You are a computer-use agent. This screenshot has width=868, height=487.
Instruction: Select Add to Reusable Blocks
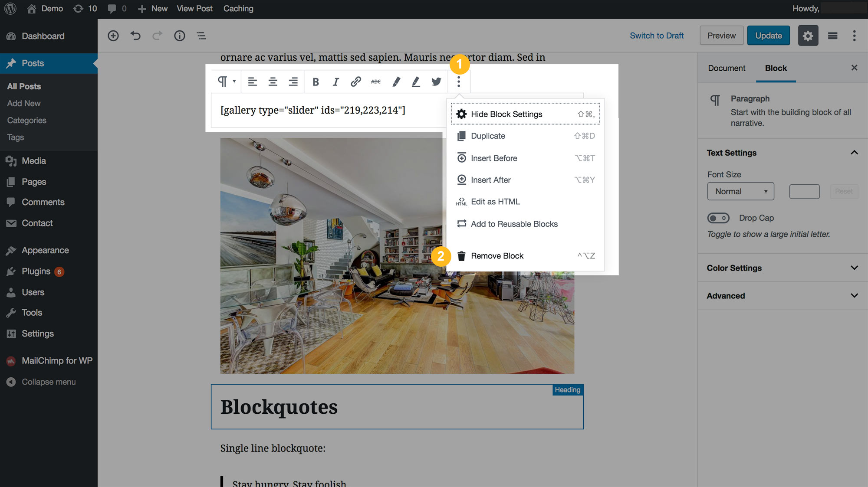[525, 224]
